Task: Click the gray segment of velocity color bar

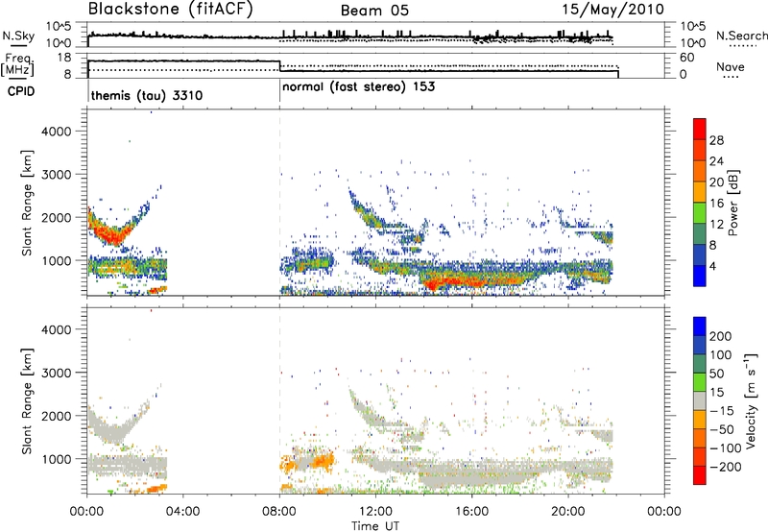Action: (x=700, y=400)
